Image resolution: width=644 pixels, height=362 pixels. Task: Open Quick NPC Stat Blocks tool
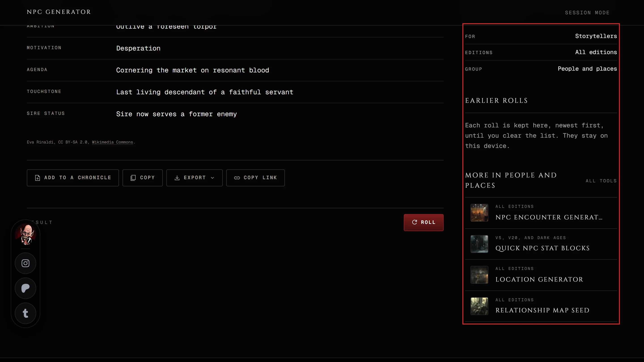tap(541, 244)
